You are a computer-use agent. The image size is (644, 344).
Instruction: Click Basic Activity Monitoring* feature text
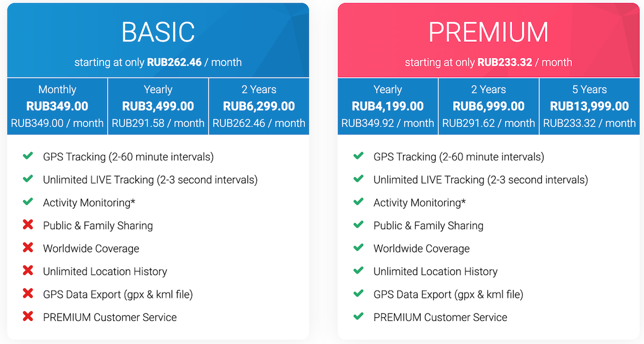[89, 203]
